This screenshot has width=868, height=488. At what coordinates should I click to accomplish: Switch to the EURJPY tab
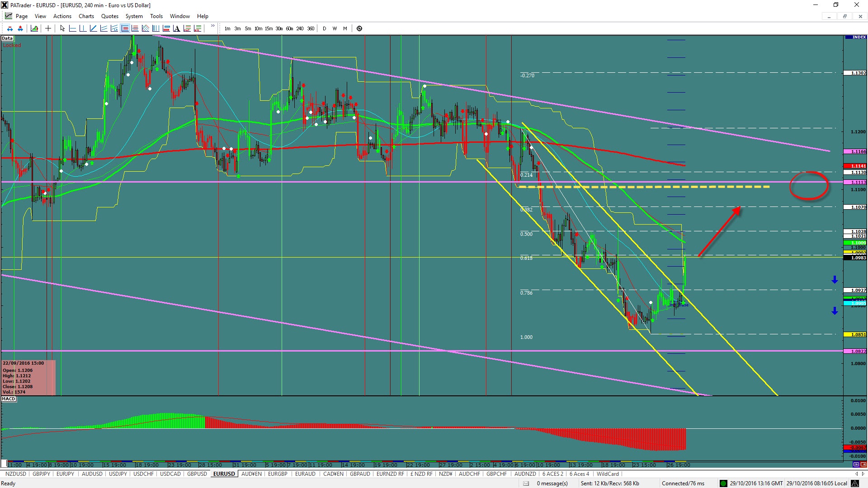(66, 474)
